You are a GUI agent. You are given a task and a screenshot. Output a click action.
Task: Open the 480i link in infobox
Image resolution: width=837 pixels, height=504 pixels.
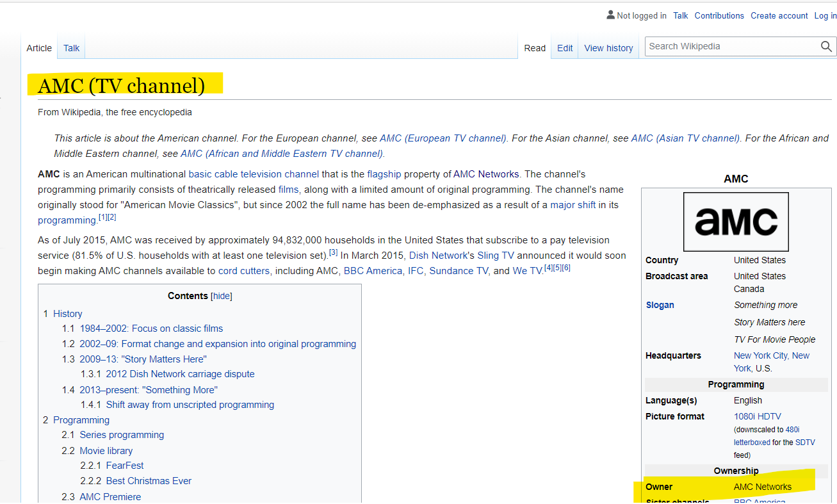click(x=792, y=430)
